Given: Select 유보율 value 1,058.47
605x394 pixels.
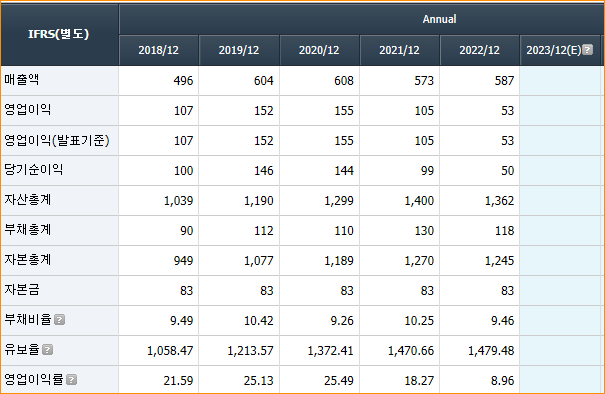Looking at the screenshot, I should tap(170, 351).
